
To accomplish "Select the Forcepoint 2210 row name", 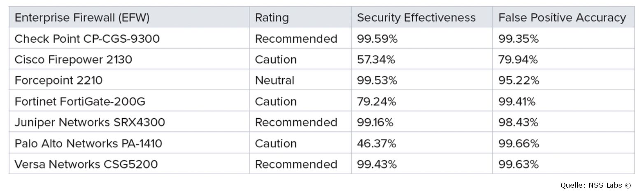I will (x=58, y=80).
